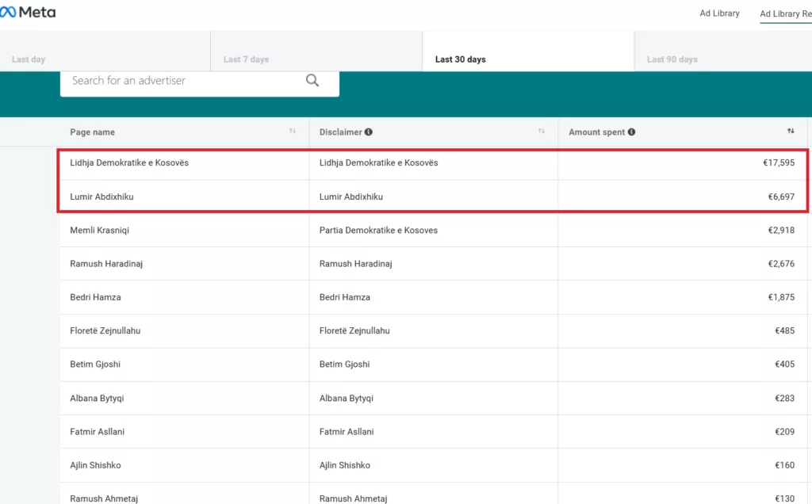
Task: Open Albana Bytyqi page name
Action: tap(97, 398)
